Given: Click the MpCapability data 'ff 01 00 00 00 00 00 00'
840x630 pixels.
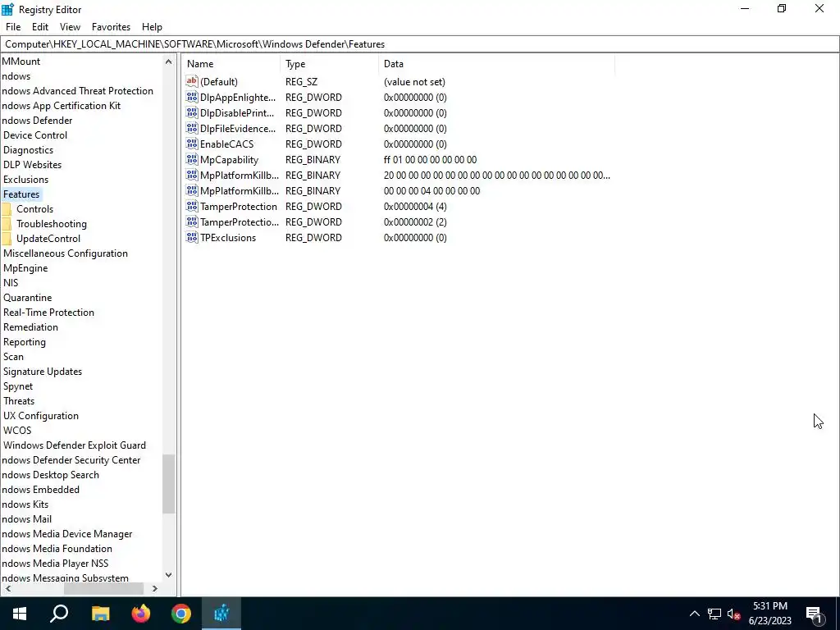Looking at the screenshot, I should click(x=430, y=160).
